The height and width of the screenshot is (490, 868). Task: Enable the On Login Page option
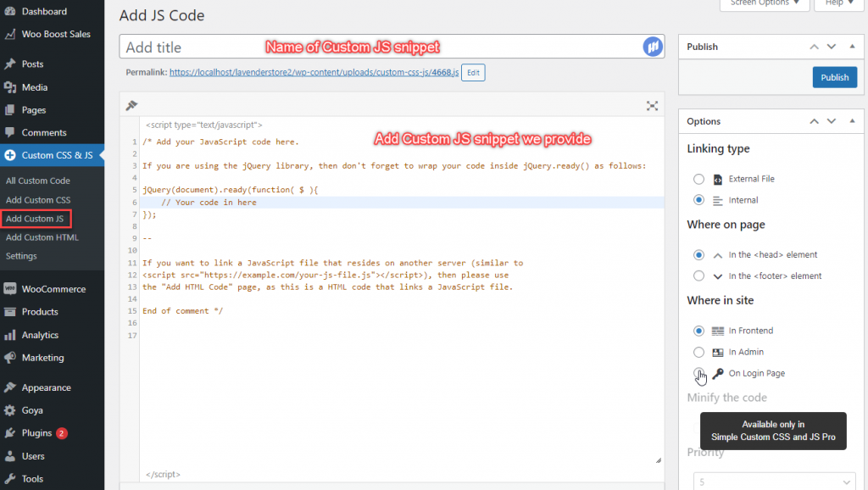(698, 373)
